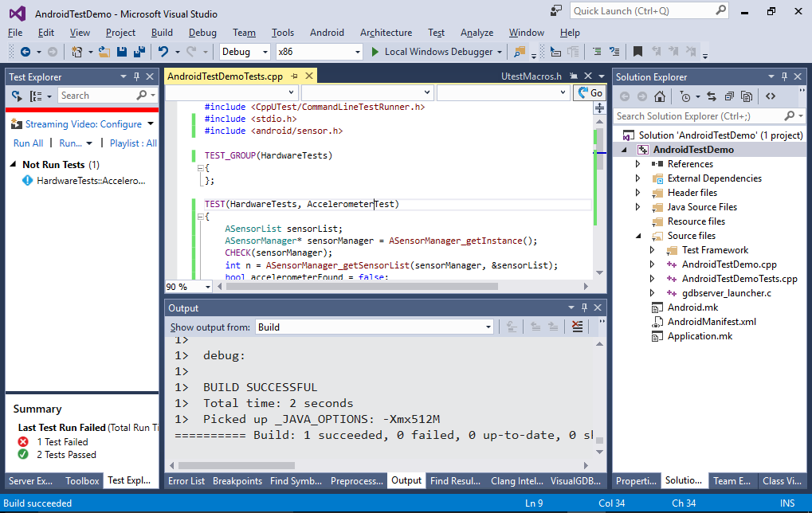The width and height of the screenshot is (812, 513).
Task: Undo the last edit with toolbar arrow
Action: click(163, 52)
